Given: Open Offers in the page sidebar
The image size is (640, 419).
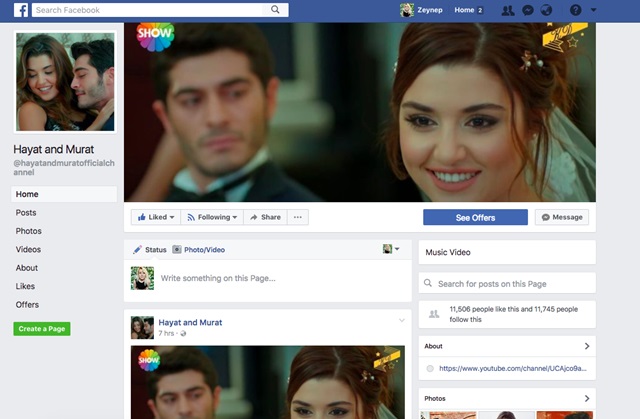Looking at the screenshot, I should (x=27, y=304).
